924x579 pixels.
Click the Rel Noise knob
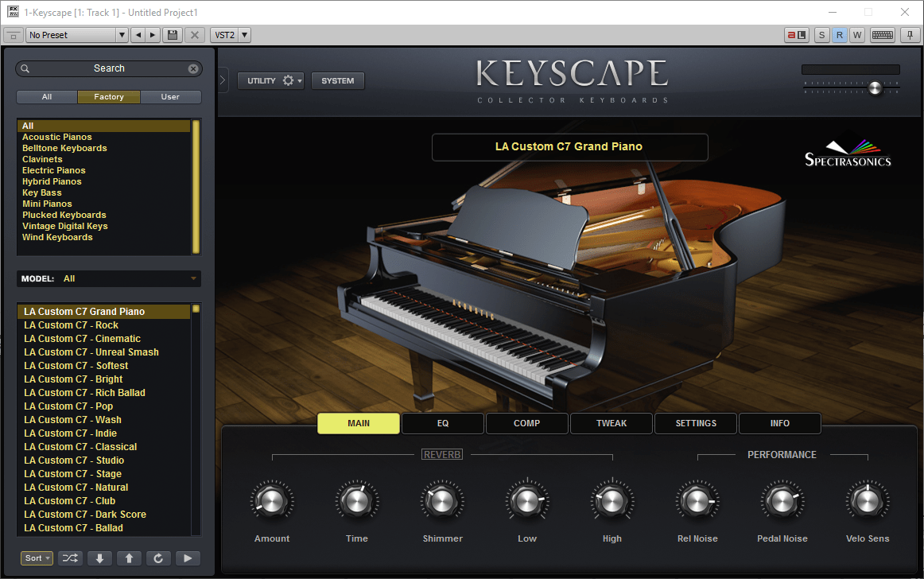tap(697, 502)
